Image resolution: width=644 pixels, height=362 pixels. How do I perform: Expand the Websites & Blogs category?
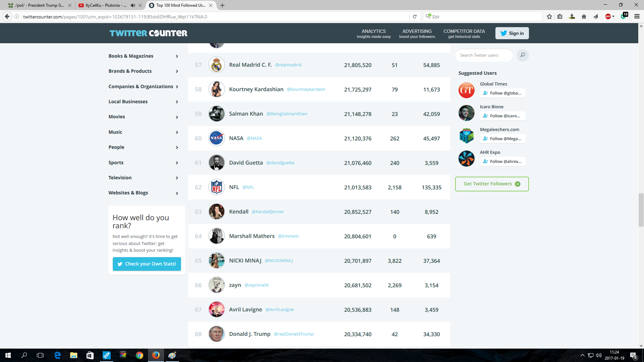tap(143, 193)
